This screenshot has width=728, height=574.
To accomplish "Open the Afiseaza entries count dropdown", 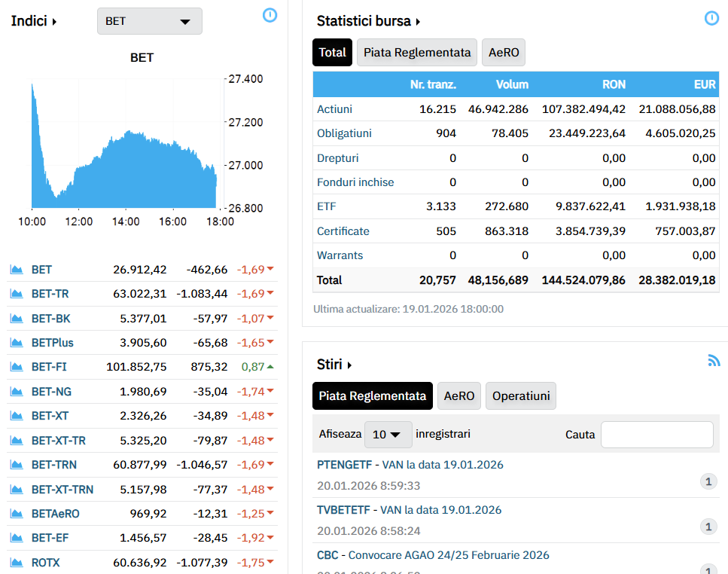I will [x=388, y=435].
